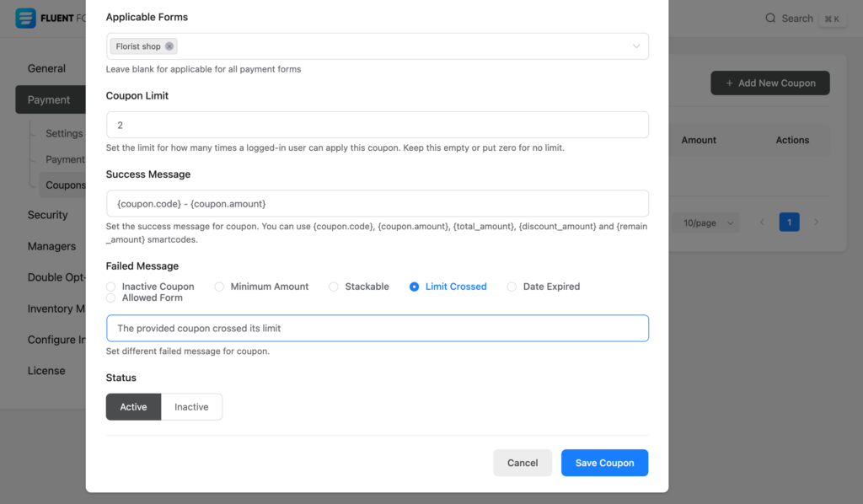Open the Security menu item

50,215
